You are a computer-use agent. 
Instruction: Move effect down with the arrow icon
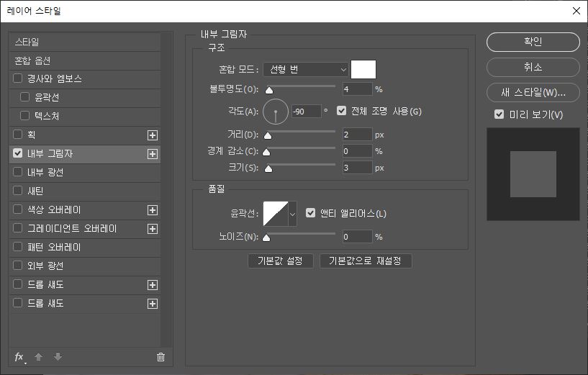coord(58,357)
